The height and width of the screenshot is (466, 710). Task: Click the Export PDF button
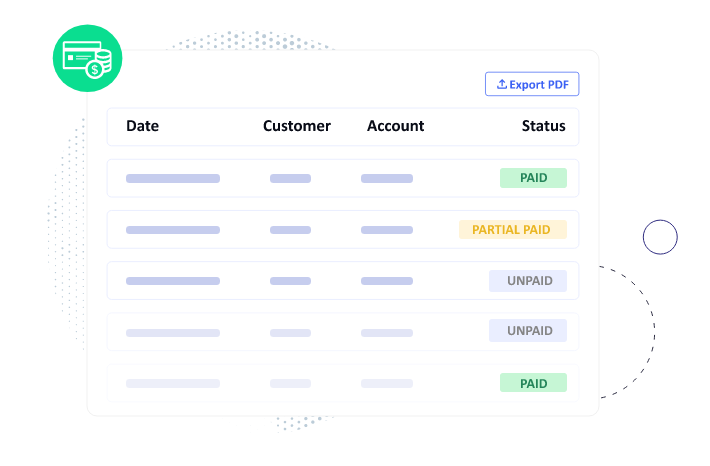point(532,84)
